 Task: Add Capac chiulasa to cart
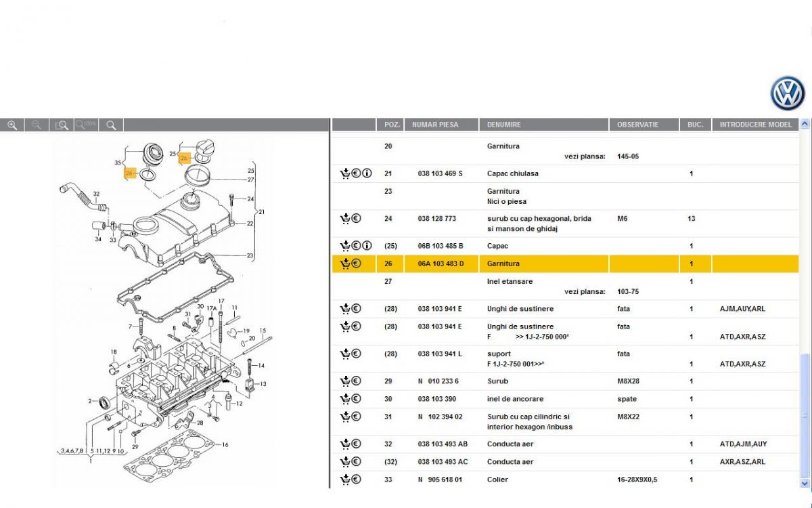pyautogui.click(x=344, y=173)
